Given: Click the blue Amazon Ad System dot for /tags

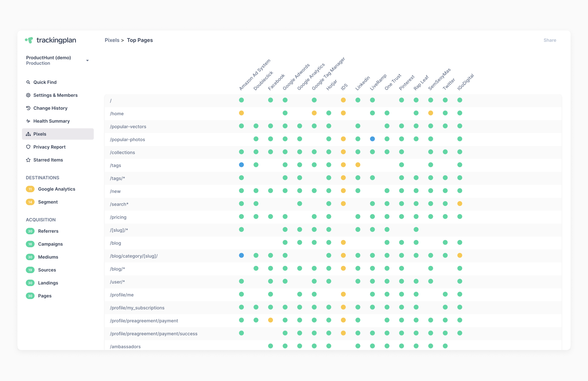Looking at the screenshot, I should [x=241, y=165].
